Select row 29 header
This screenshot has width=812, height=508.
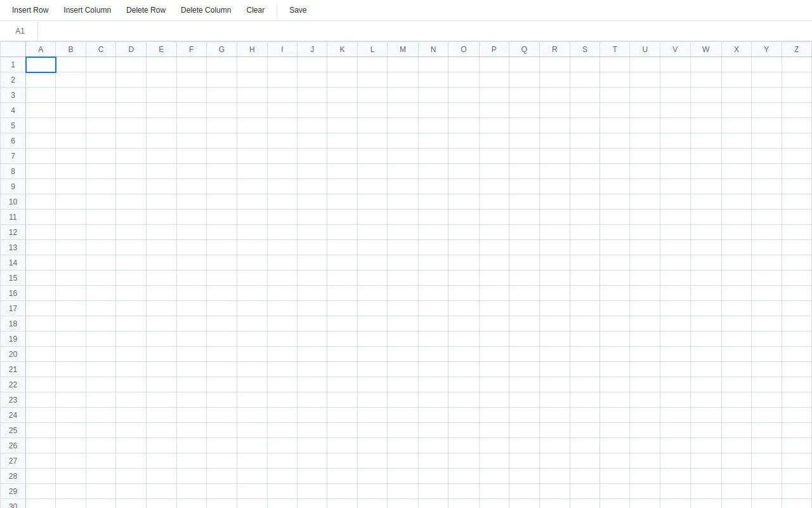13,491
